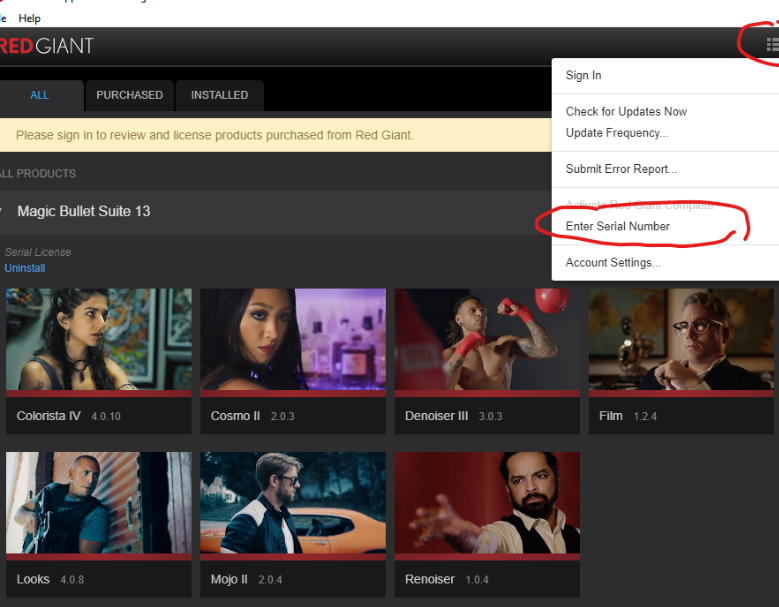Click the Red Giant logo
This screenshot has height=607, width=779.
point(46,46)
